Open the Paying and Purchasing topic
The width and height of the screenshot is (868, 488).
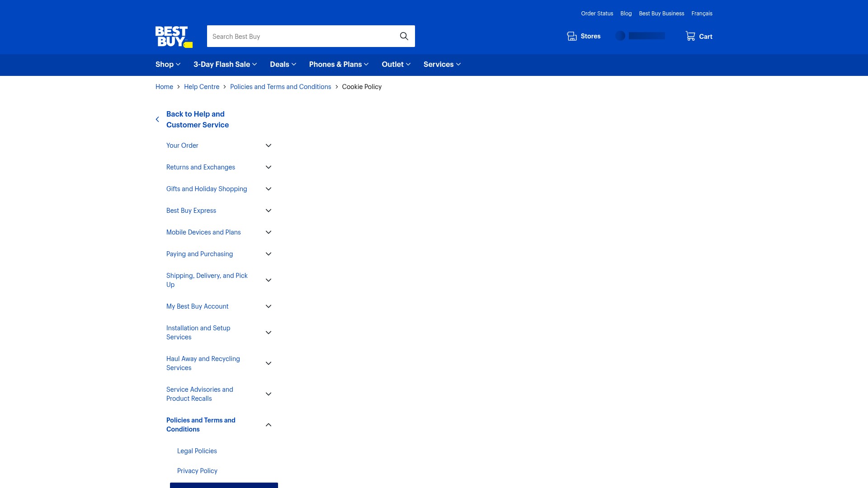199,254
